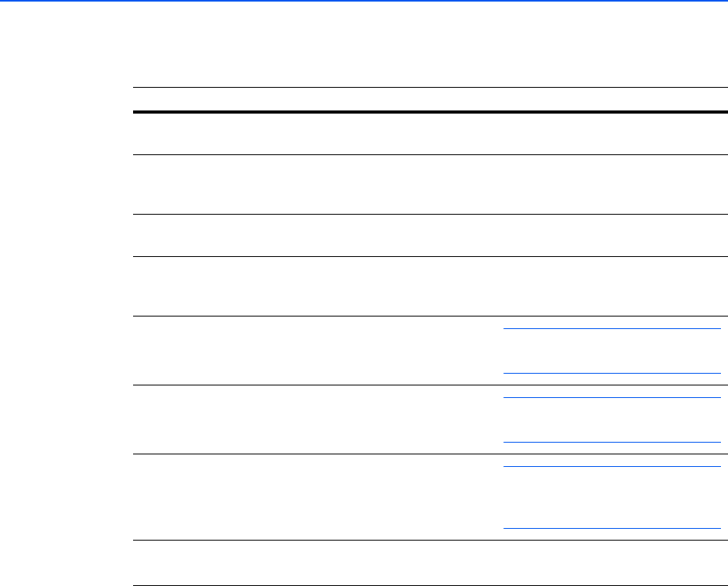This screenshot has width=728, height=586.
Task: Select the third blank table row
Action: [x=429, y=235]
